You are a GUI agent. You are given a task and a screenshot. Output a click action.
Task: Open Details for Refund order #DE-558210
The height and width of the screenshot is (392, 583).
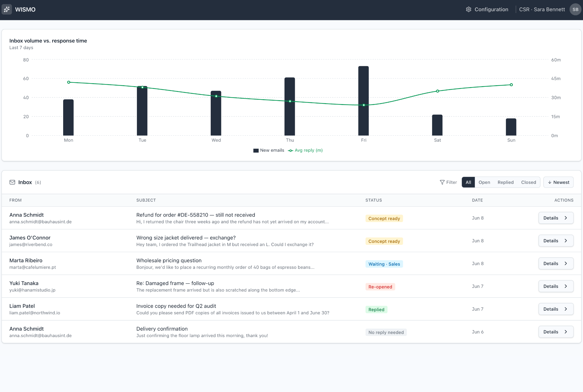coord(556,218)
